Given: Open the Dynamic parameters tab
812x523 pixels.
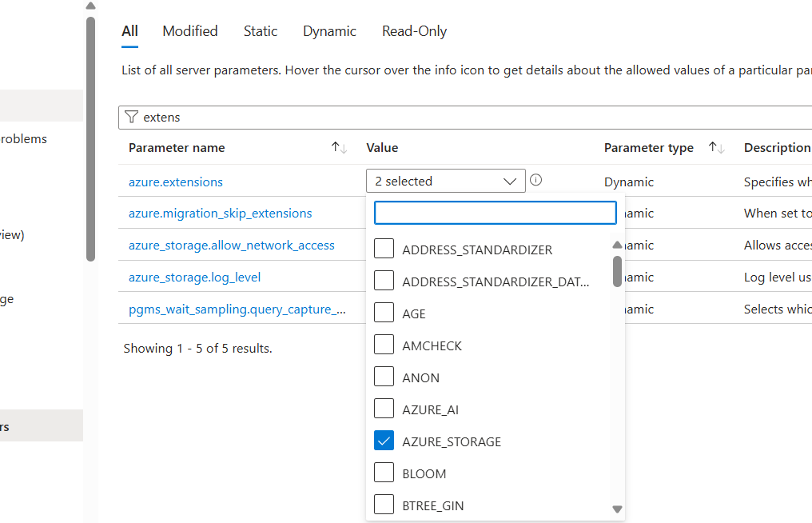Looking at the screenshot, I should pyautogui.click(x=329, y=31).
